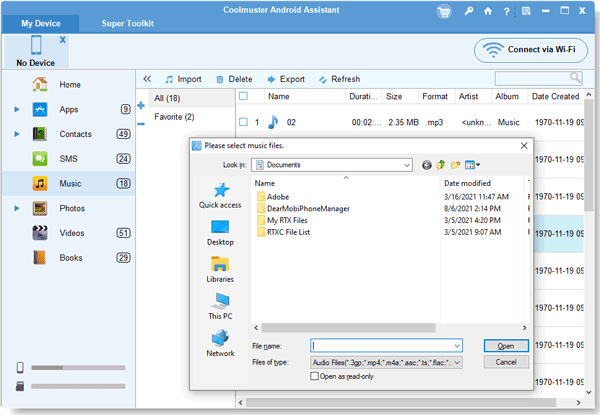This screenshot has height=415, width=600.
Task: Click Refresh in the toolbar
Action: (x=339, y=79)
